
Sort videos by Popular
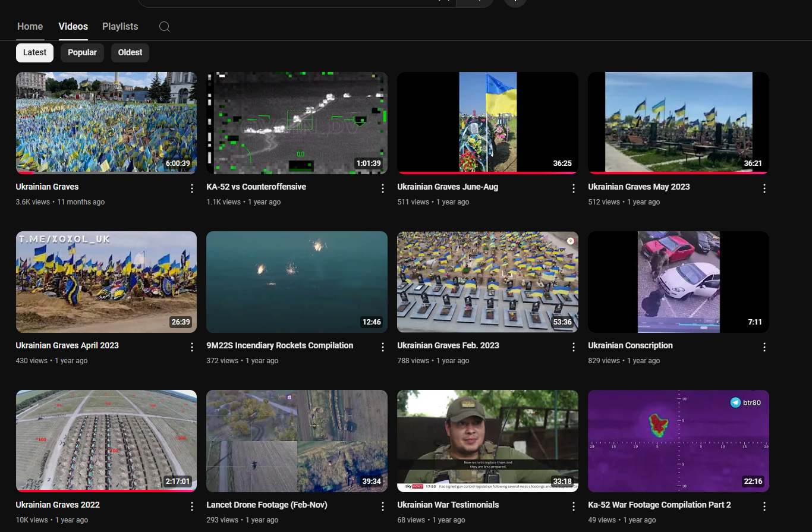(82, 52)
